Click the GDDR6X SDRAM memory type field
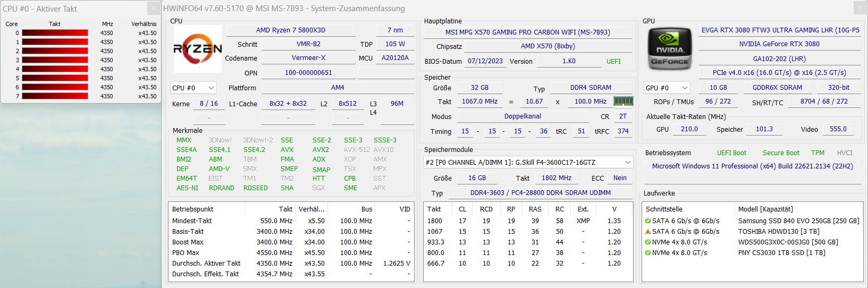The image size is (868, 288). pyautogui.click(x=777, y=88)
